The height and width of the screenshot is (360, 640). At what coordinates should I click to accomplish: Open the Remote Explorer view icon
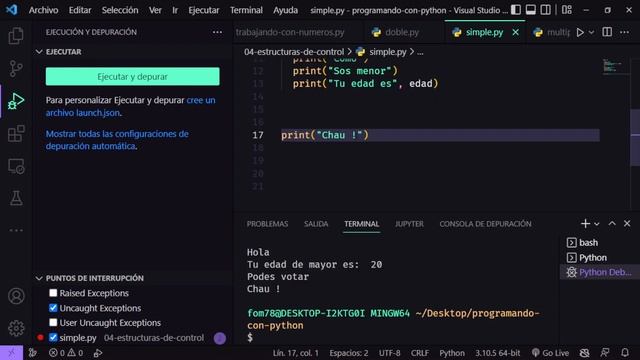coord(16,166)
